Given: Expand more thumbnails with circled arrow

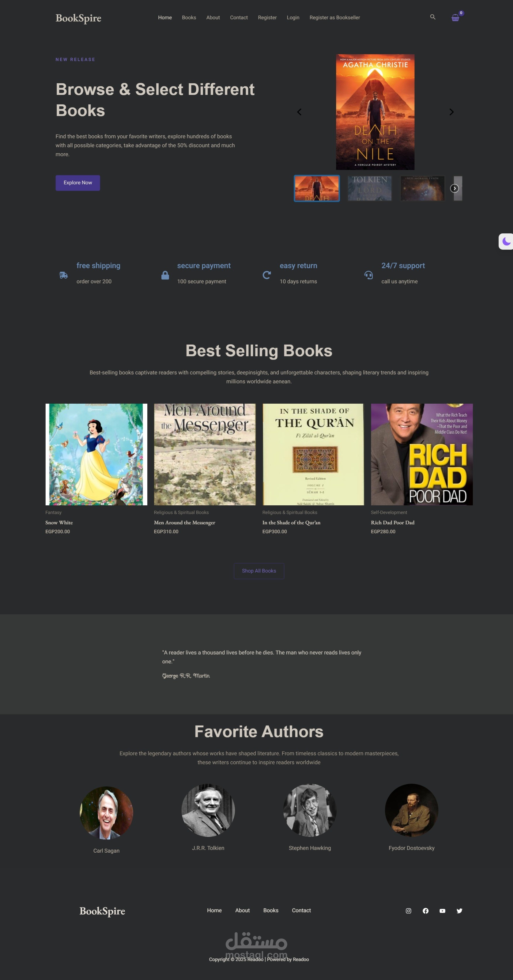Looking at the screenshot, I should tap(455, 188).
